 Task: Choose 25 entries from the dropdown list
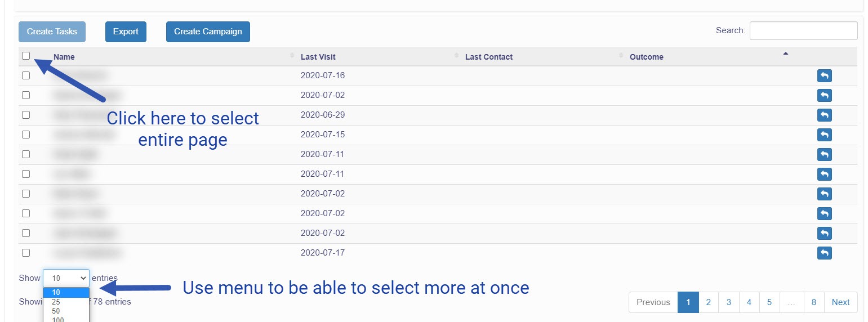(56, 302)
